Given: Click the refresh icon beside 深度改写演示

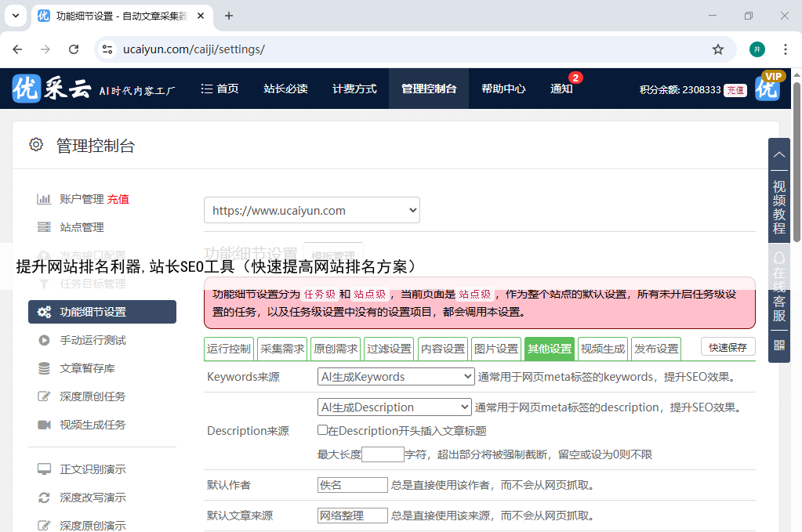Looking at the screenshot, I should tap(45, 498).
